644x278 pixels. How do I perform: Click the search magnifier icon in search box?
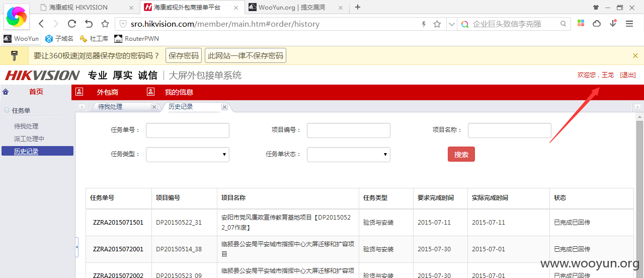[563, 24]
